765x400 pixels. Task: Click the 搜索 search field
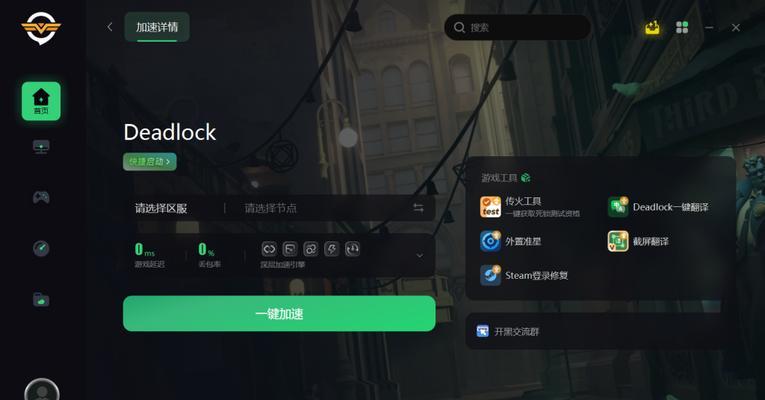(x=517, y=27)
